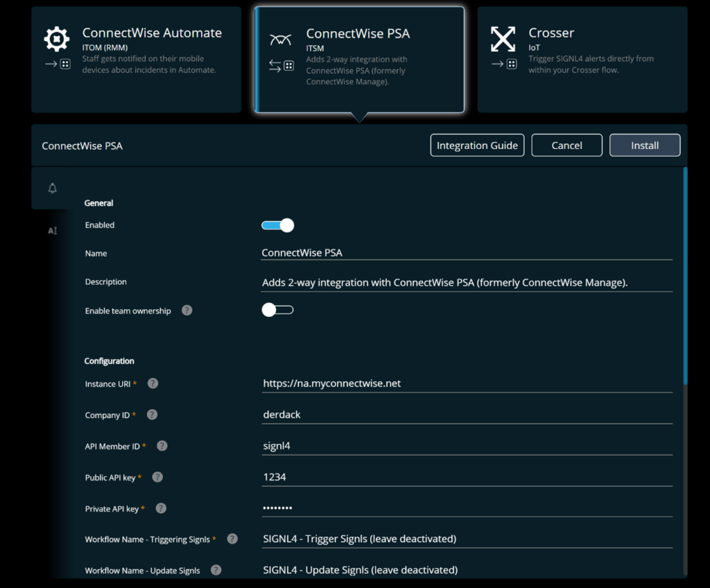710x588 pixels.
Task: Click the Crosser crossed-arrows logo icon
Action: click(503, 39)
